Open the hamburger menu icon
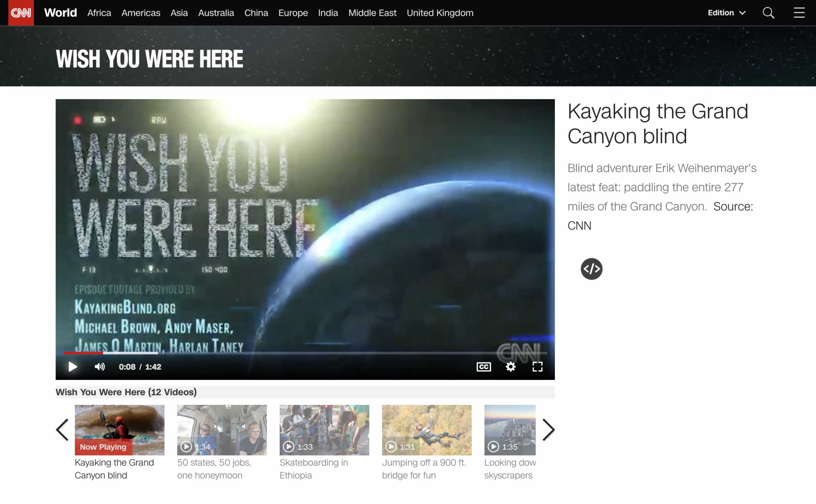Screen dimensions: 816x504 [799, 13]
